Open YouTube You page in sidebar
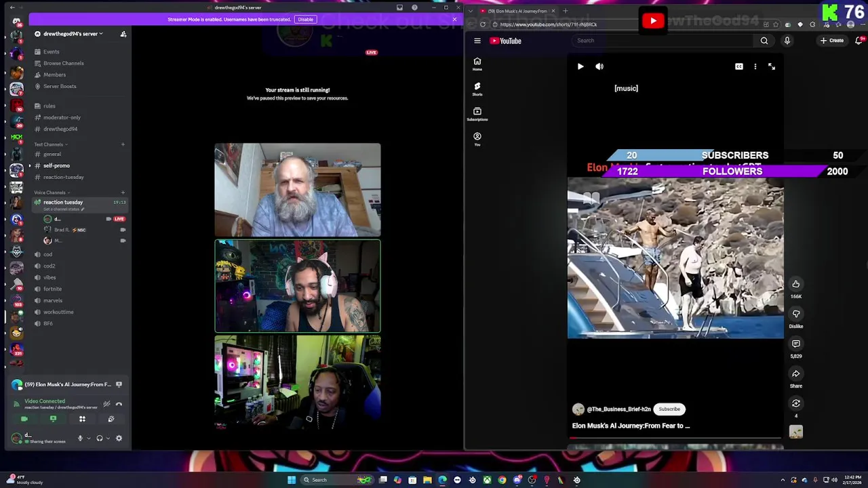 pyautogui.click(x=477, y=139)
